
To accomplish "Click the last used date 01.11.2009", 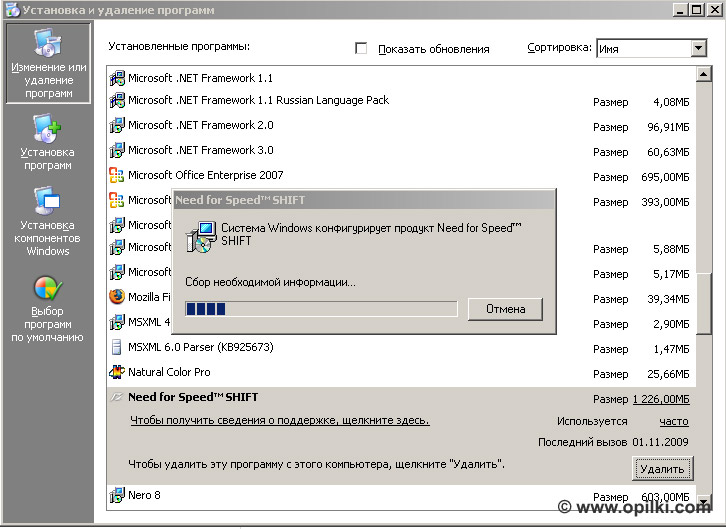I will click(x=660, y=442).
